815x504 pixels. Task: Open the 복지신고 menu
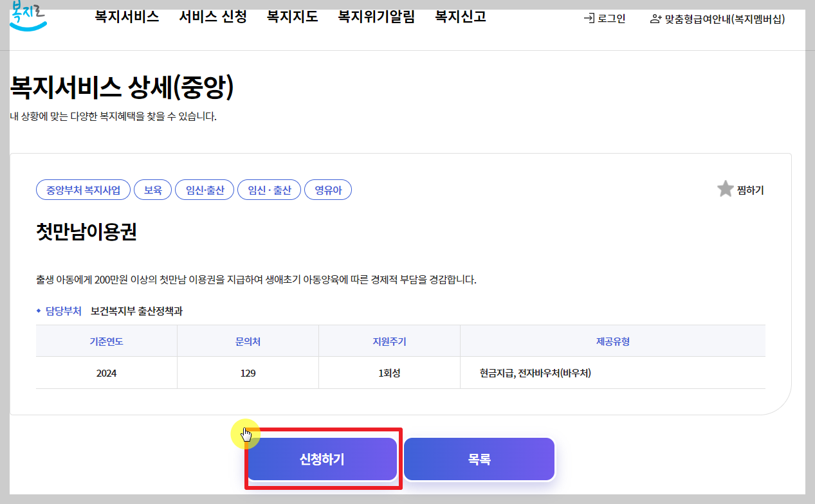point(461,17)
